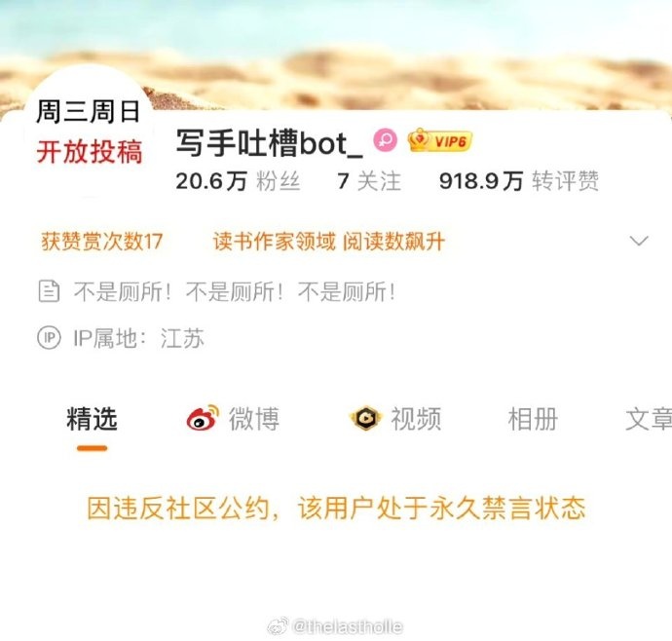Tap the Weibo watermark logo at bottom
672x641 pixels.
tap(279, 626)
